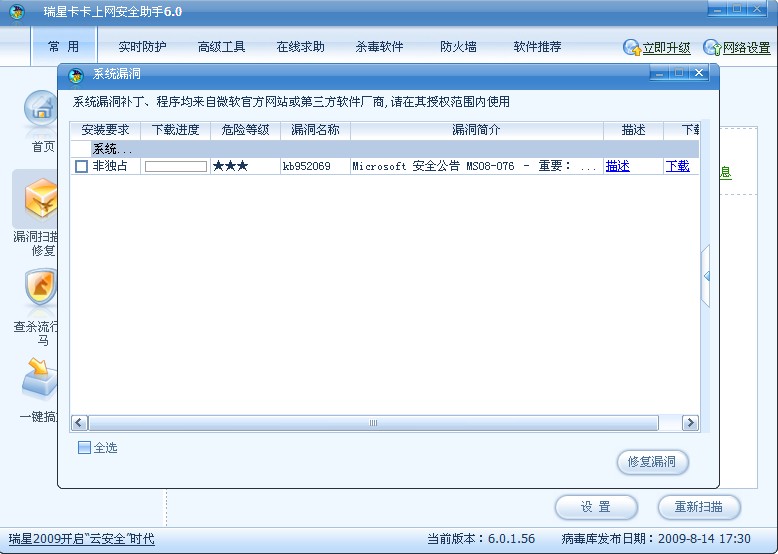Switch to the 防火墙 tab
This screenshot has height=554, width=778.
click(x=458, y=47)
